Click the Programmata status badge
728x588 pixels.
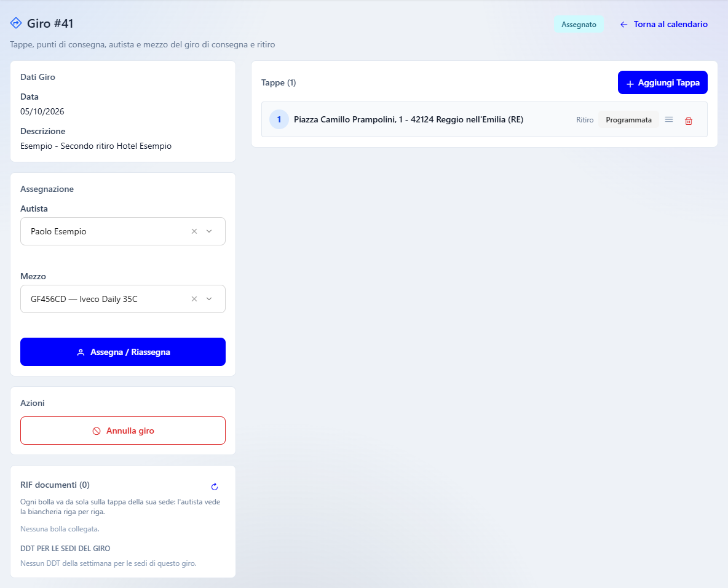pos(628,120)
